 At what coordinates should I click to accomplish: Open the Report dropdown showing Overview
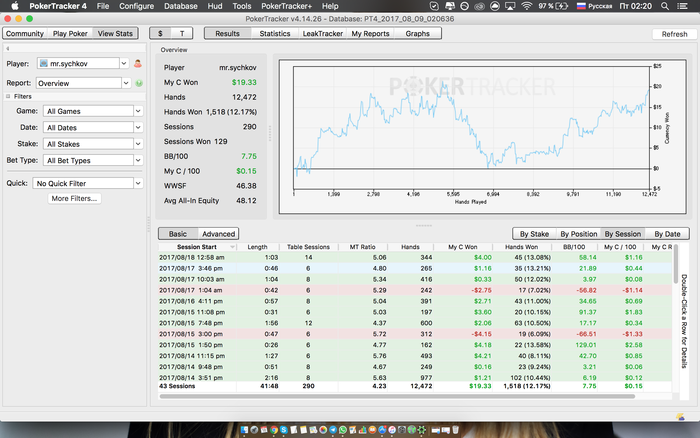point(83,83)
